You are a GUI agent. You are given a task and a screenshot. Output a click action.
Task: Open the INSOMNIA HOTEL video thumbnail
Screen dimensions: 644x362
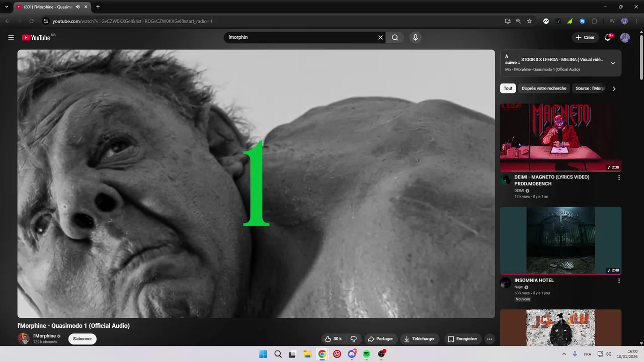[560, 240]
